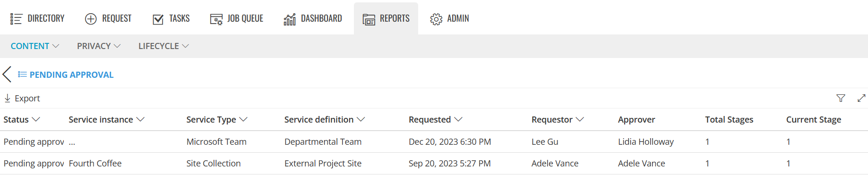Click Pending approval status in Fourth Coffee row
868x182 pixels.
34,164
